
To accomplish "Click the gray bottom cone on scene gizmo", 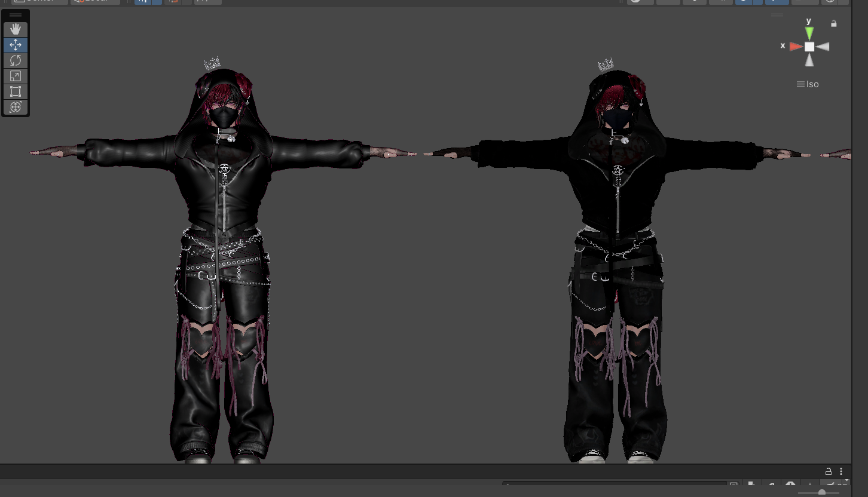I will tap(809, 60).
